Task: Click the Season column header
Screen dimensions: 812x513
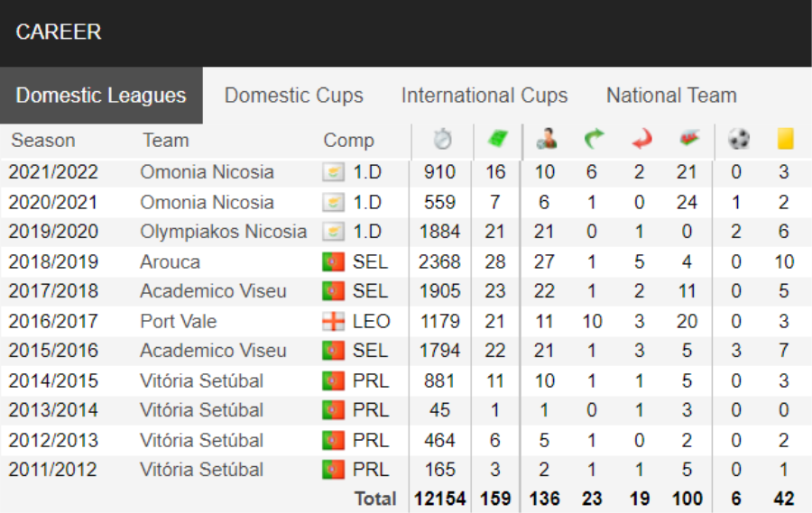Action: pos(43,141)
